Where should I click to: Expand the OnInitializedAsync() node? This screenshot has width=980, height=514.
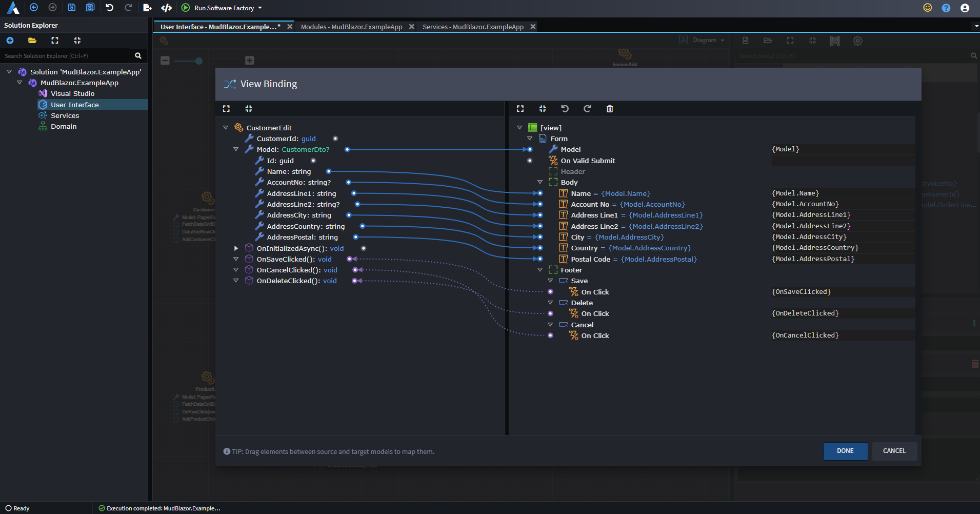pos(236,248)
